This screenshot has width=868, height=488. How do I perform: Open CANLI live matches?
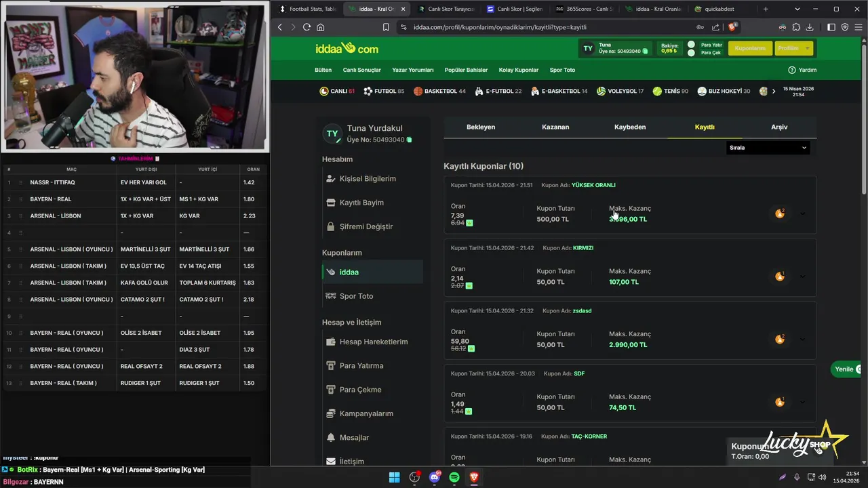tap(337, 91)
